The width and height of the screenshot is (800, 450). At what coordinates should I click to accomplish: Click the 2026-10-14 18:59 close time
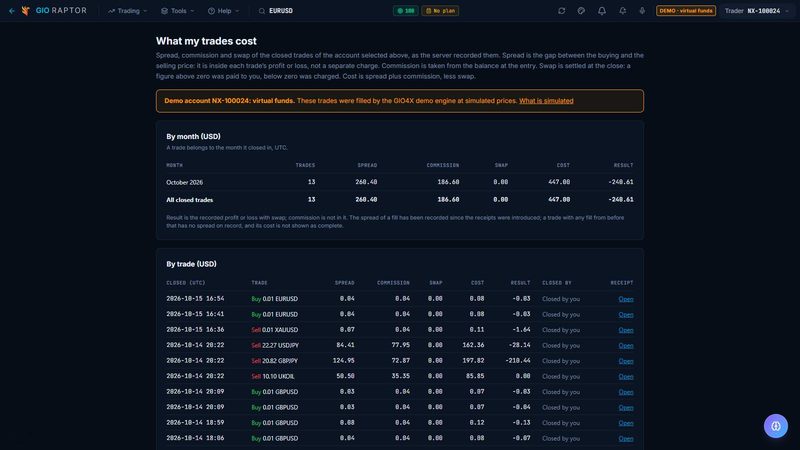(x=195, y=423)
